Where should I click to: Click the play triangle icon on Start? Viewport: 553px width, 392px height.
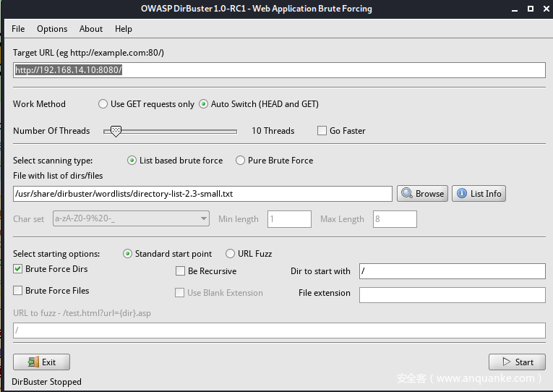coord(507,362)
